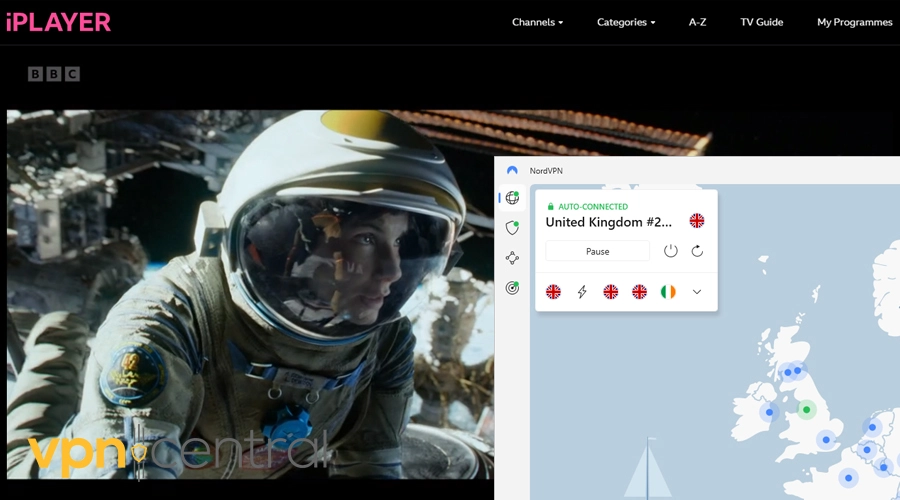Click the BBC blocks logo
The width and height of the screenshot is (900, 500).
coord(54,74)
